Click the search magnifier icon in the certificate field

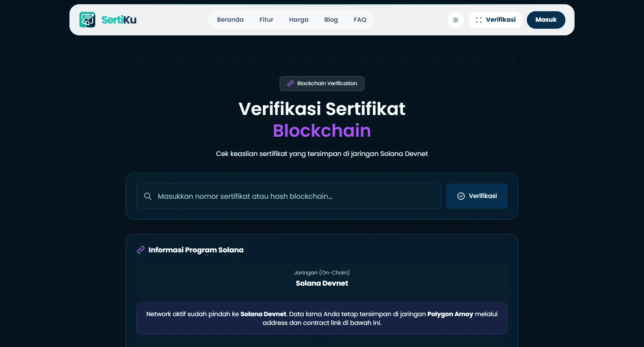[x=148, y=196]
